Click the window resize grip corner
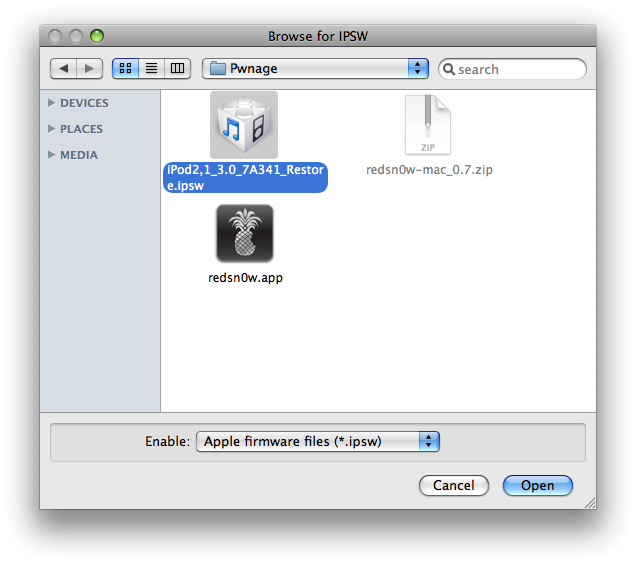Viewport: 636px width, 564px height. coord(589,502)
